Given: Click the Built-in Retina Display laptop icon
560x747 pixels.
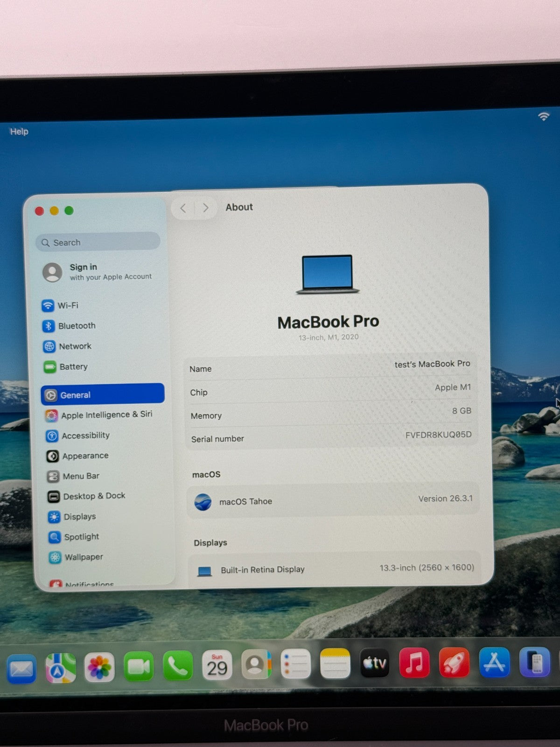Looking at the screenshot, I should click(x=204, y=571).
